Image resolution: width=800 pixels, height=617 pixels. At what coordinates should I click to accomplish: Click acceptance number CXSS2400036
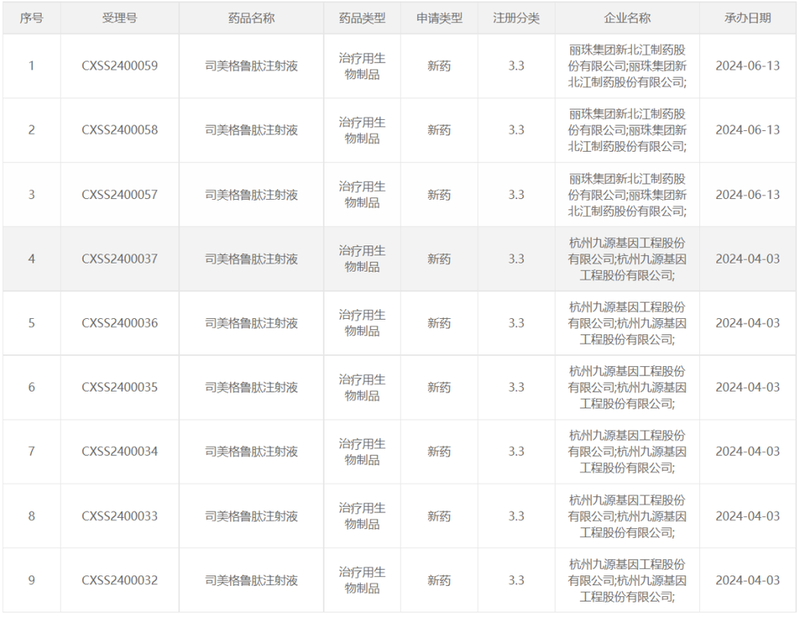(x=120, y=323)
